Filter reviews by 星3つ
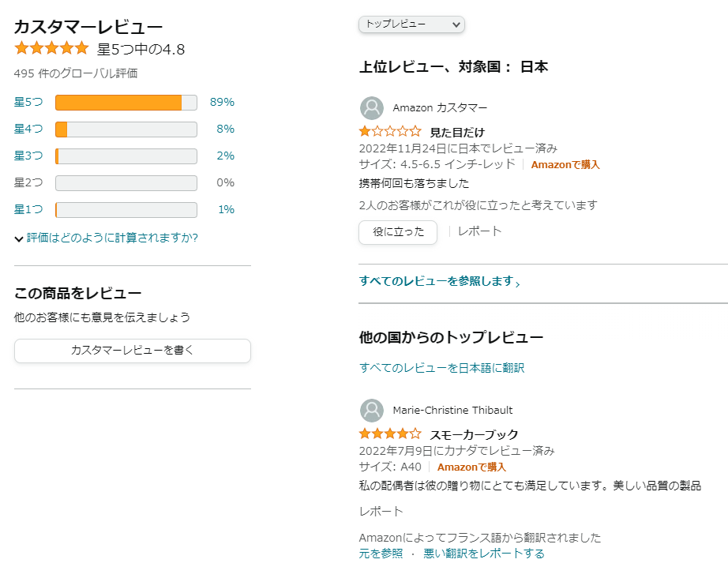The width and height of the screenshot is (728, 563). click(x=28, y=156)
